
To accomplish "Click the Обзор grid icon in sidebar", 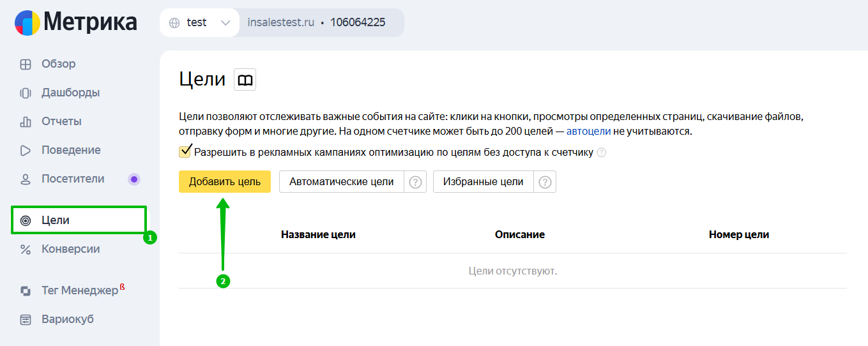I will pyautogui.click(x=26, y=64).
